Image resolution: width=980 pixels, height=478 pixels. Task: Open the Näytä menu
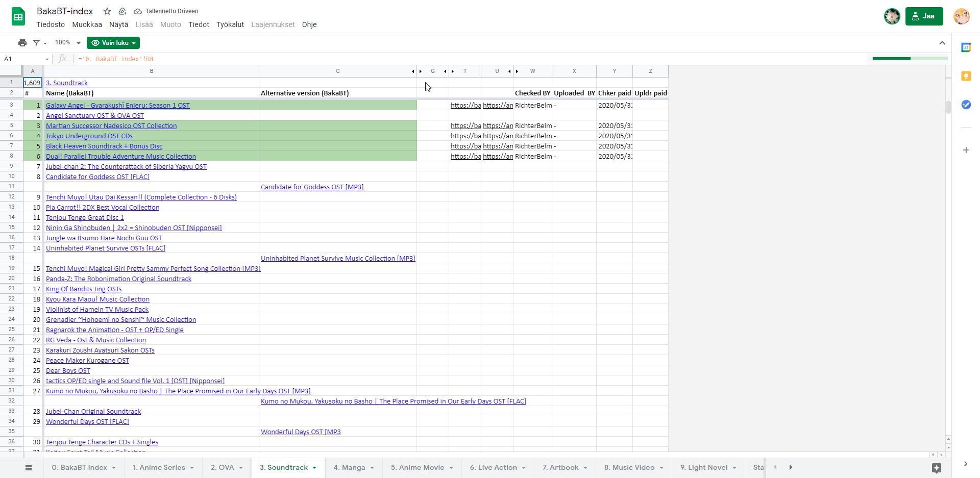[119, 24]
